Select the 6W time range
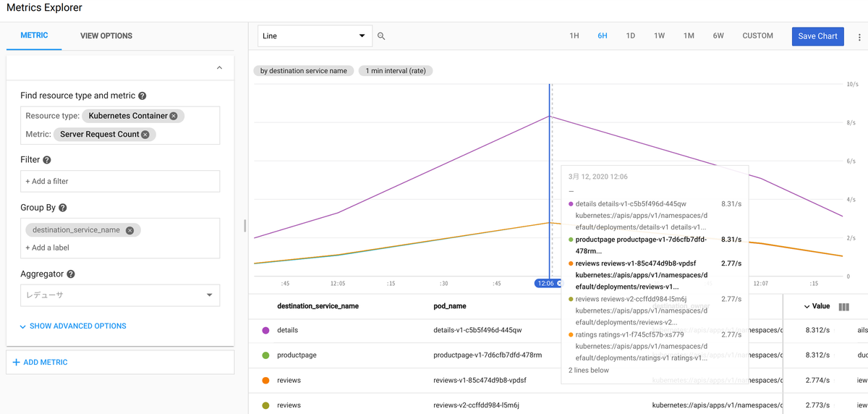This screenshot has width=868, height=414. 718,35
